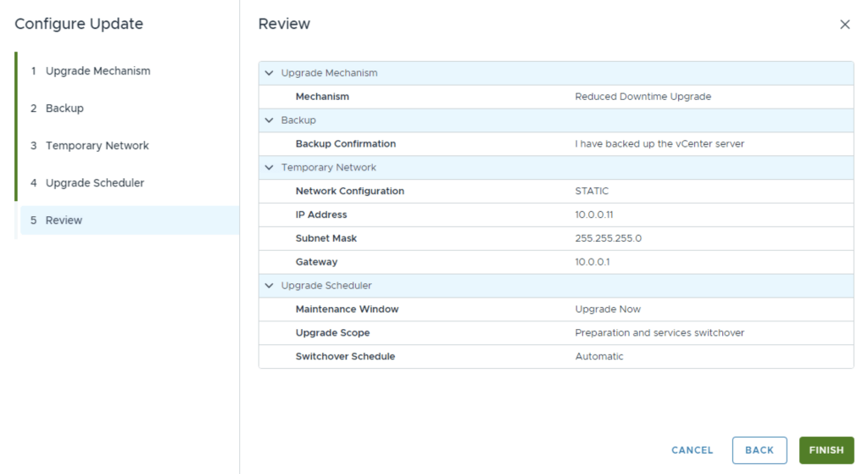Click the IP Address value 10.0.0.11

coord(593,215)
